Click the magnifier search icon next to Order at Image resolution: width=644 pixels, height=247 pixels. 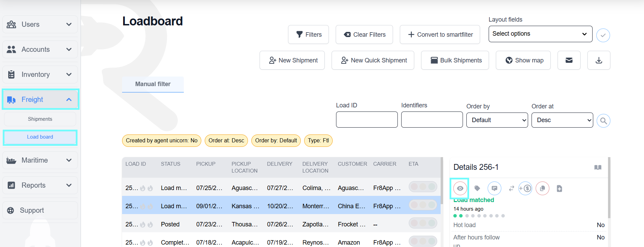click(x=603, y=121)
